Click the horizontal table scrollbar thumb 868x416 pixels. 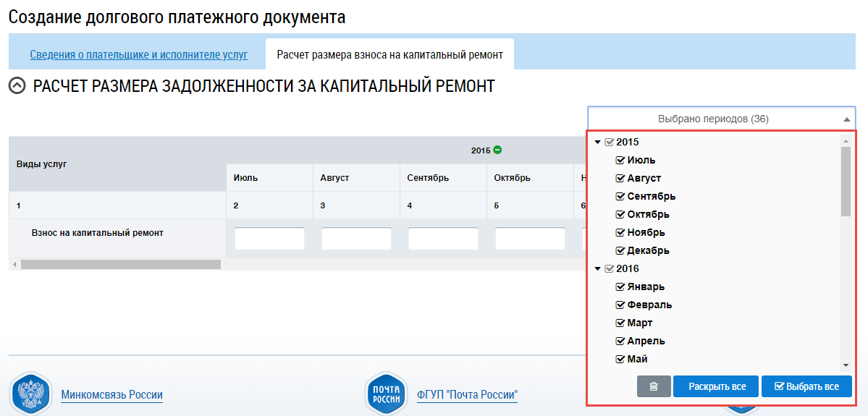[120, 265]
